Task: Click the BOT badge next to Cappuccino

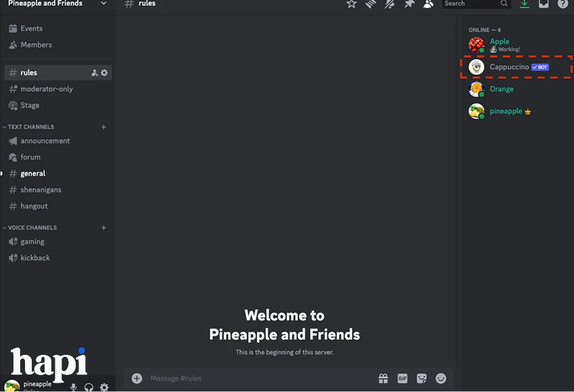Action: tap(540, 67)
